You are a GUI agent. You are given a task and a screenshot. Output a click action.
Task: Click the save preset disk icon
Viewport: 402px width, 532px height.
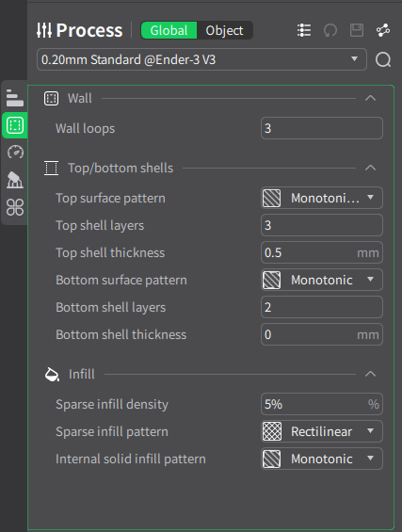pos(357,30)
